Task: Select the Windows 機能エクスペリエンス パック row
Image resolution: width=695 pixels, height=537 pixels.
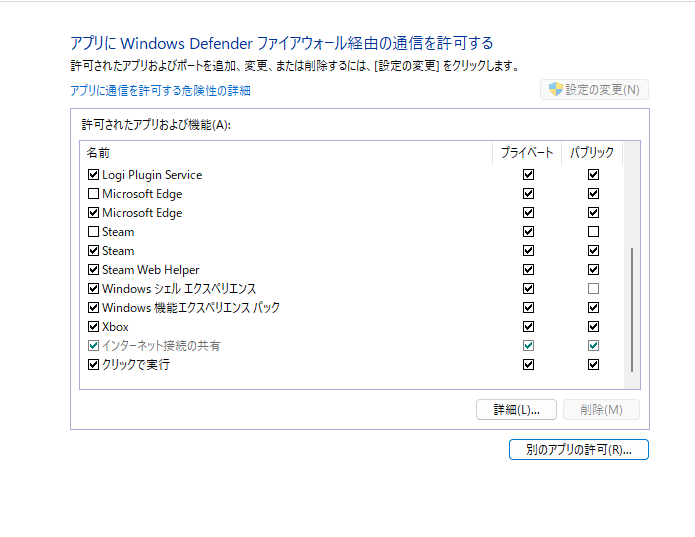Action: point(190,308)
